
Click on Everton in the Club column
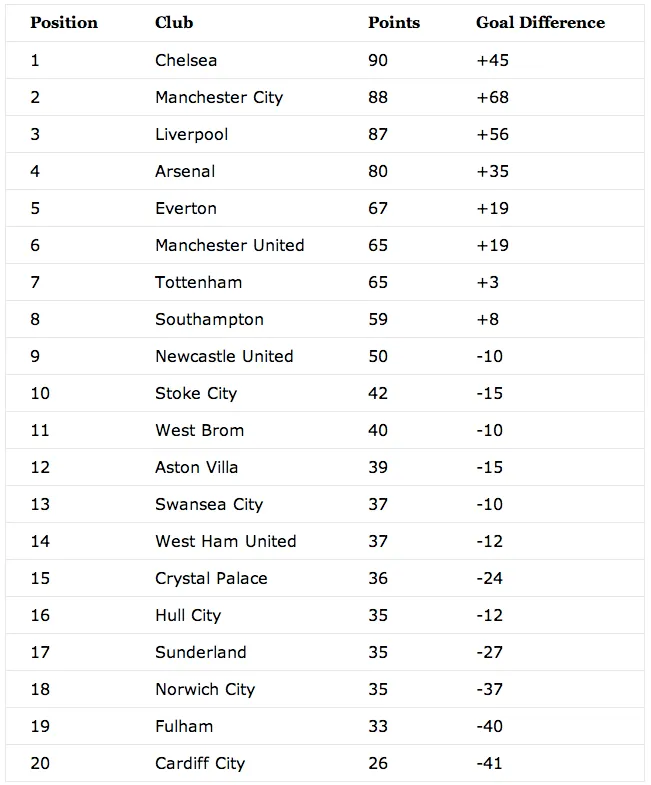point(186,208)
